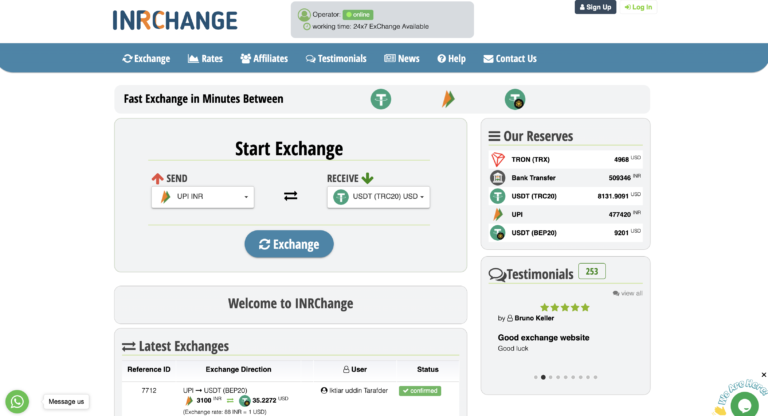Image resolution: width=768 pixels, height=416 pixels.
Task: Open the Rates menu item
Action: pyautogui.click(x=205, y=58)
